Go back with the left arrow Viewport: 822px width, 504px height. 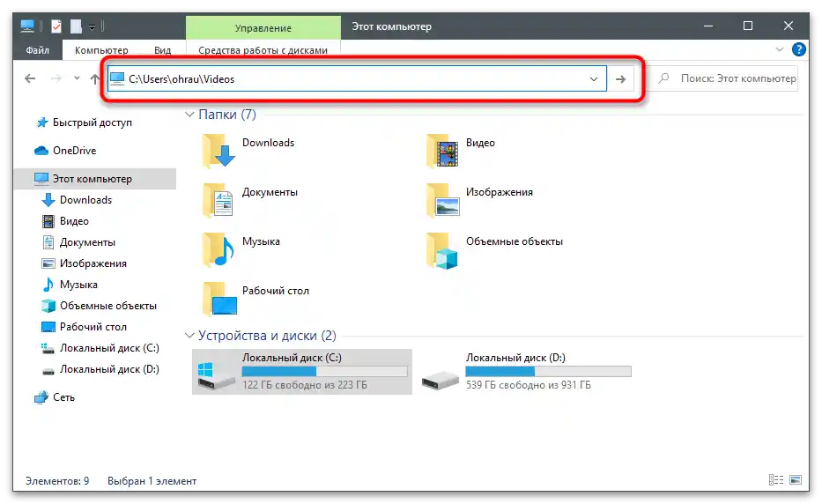(30, 78)
